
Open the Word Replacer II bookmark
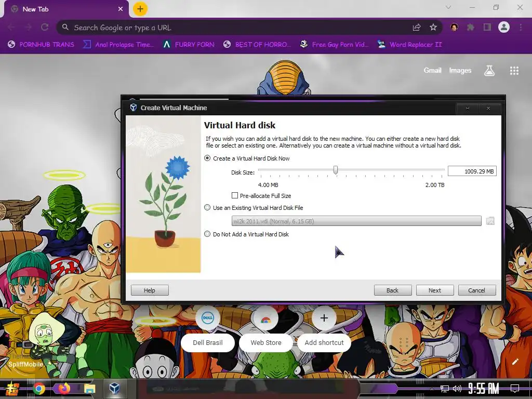(x=409, y=45)
